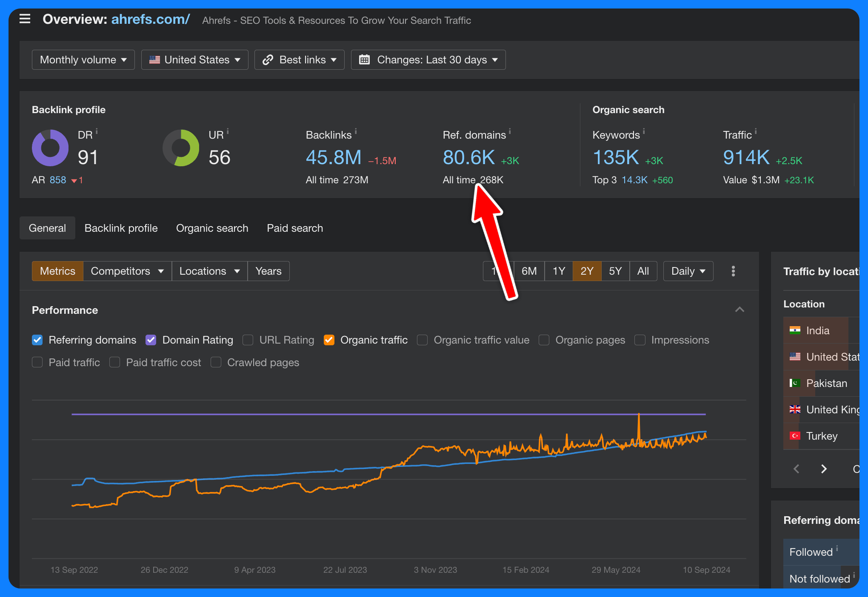Screen dimensions: 868x597
Task: Uncheck the Organic traffic checkbox
Action: [329, 340]
